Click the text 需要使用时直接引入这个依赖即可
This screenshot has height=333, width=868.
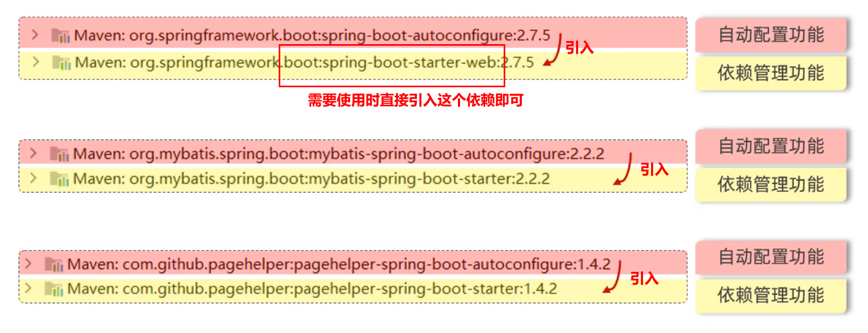click(415, 100)
